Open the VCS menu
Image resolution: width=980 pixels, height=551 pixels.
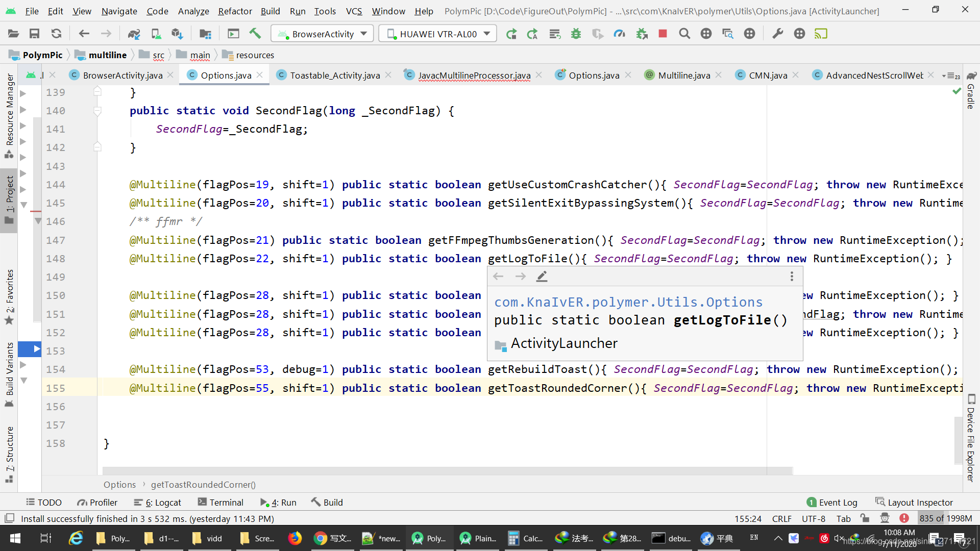click(354, 11)
